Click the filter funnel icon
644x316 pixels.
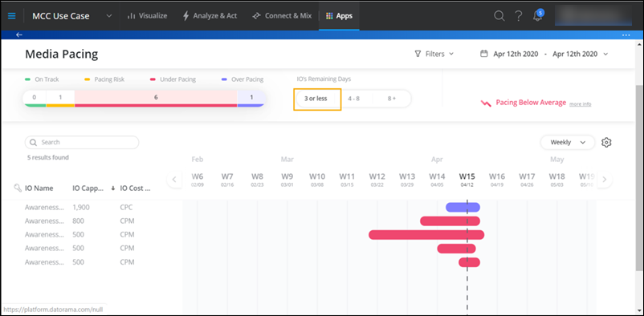click(x=418, y=54)
